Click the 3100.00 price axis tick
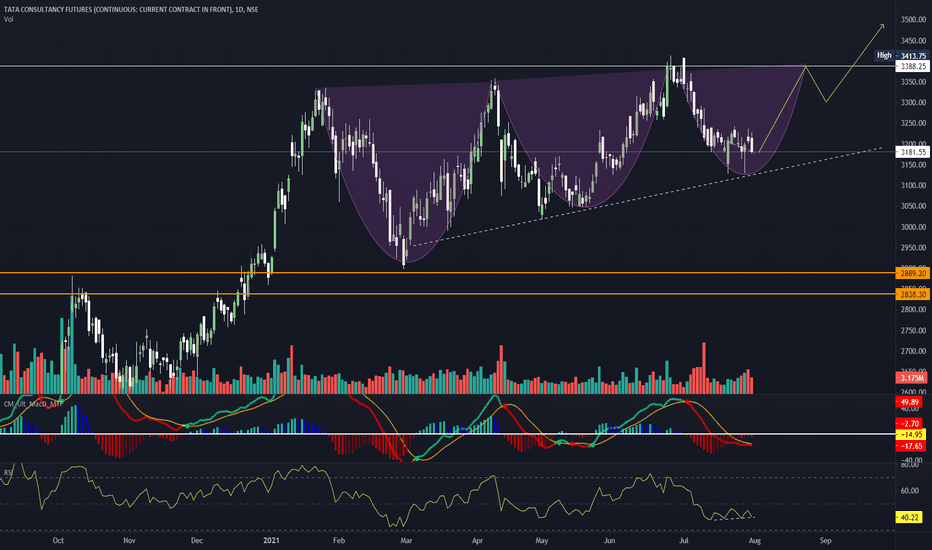Screen dimensions: 932x550 (x=913, y=186)
